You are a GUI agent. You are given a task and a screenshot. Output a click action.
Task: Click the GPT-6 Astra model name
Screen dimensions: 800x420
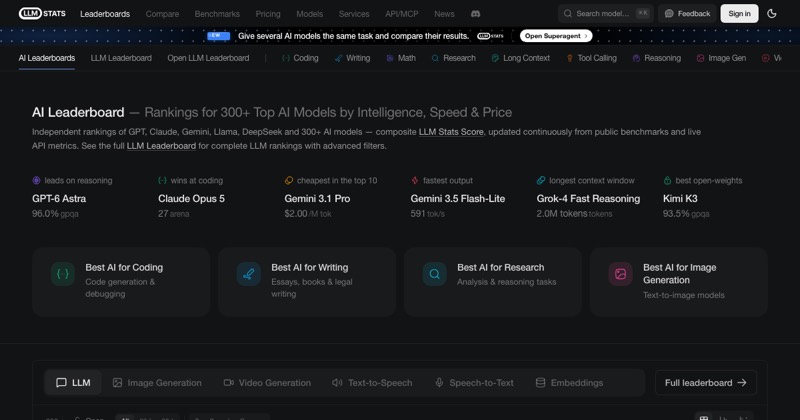59,199
